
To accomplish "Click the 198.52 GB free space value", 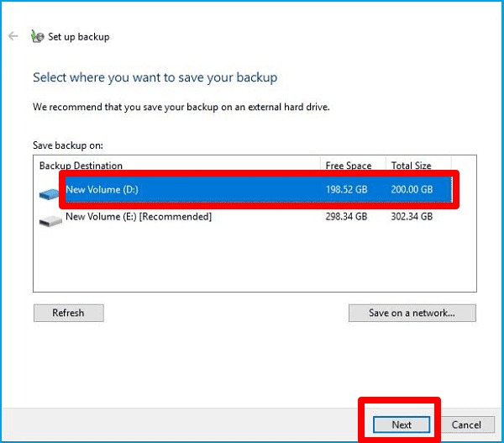I will click(346, 189).
